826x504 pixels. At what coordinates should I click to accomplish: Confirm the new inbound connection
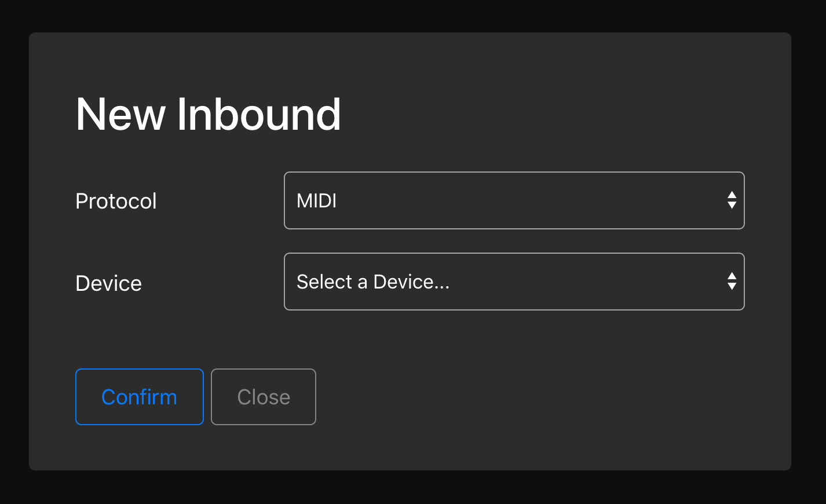point(139,397)
